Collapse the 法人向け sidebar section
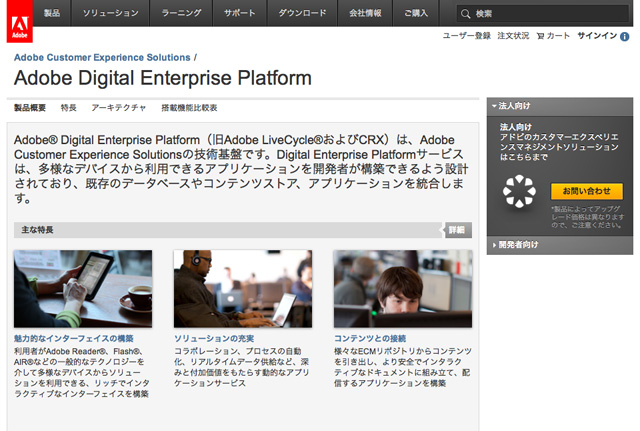Image resolution: width=640 pixels, height=431 pixels. [x=560, y=106]
